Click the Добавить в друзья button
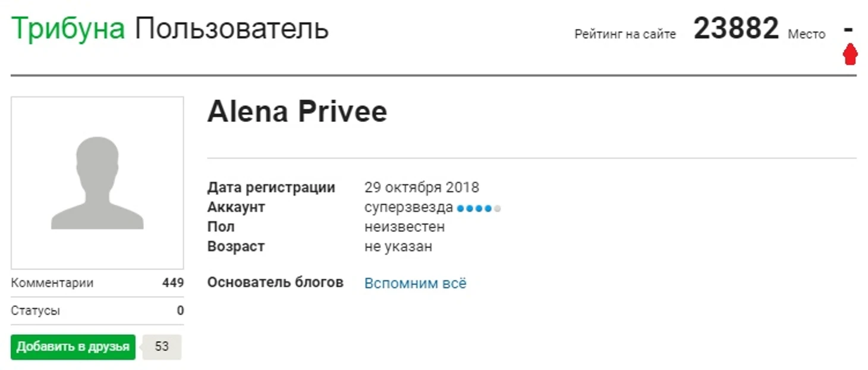The width and height of the screenshot is (868, 370). 73,347
